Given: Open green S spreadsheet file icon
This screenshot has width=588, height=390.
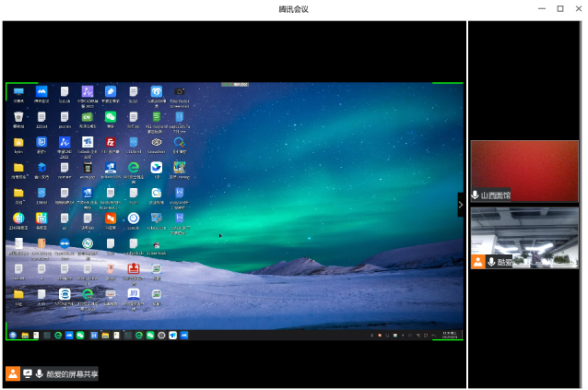Looking at the screenshot, I should [x=157, y=116].
